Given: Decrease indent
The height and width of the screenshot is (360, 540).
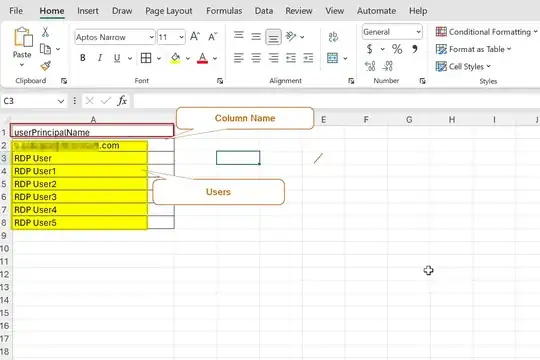Looking at the screenshot, I should pyautogui.click(x=291, y=58).
